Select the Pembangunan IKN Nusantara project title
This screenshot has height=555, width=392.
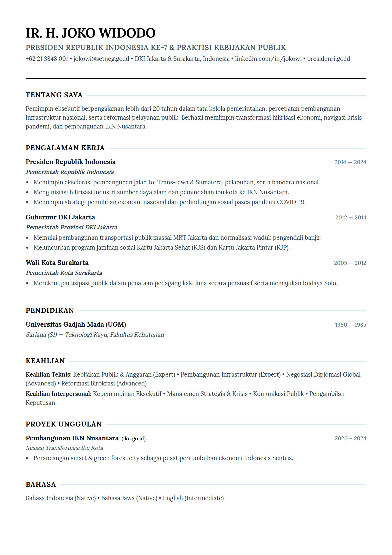(x=72, y=438)
